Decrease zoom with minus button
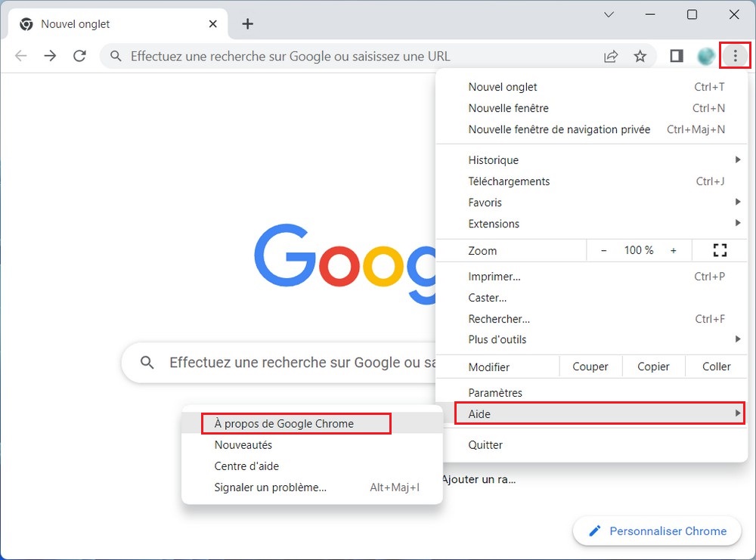This screenshot has height=560, width=756. pyautogui.click(x=603, y=251)
